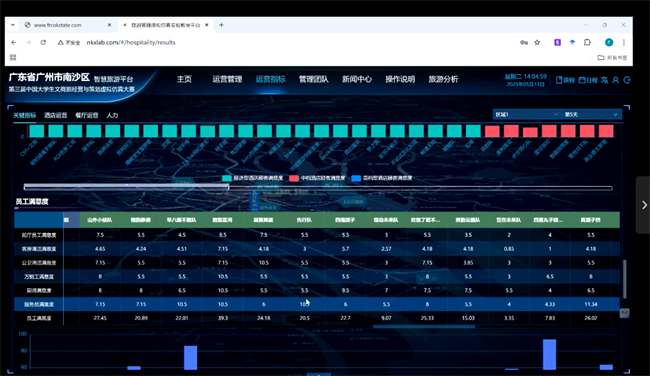Image resolution: width=650 pixels, height=376 pixels.
Task: Toggle the blue hotel legend item
Action: coord(382,178)
